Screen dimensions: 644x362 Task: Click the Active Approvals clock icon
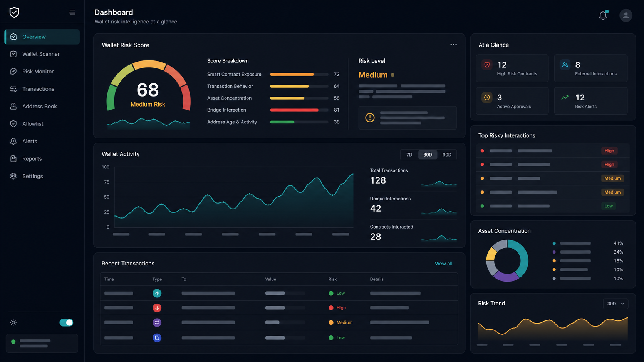(487, 97)
